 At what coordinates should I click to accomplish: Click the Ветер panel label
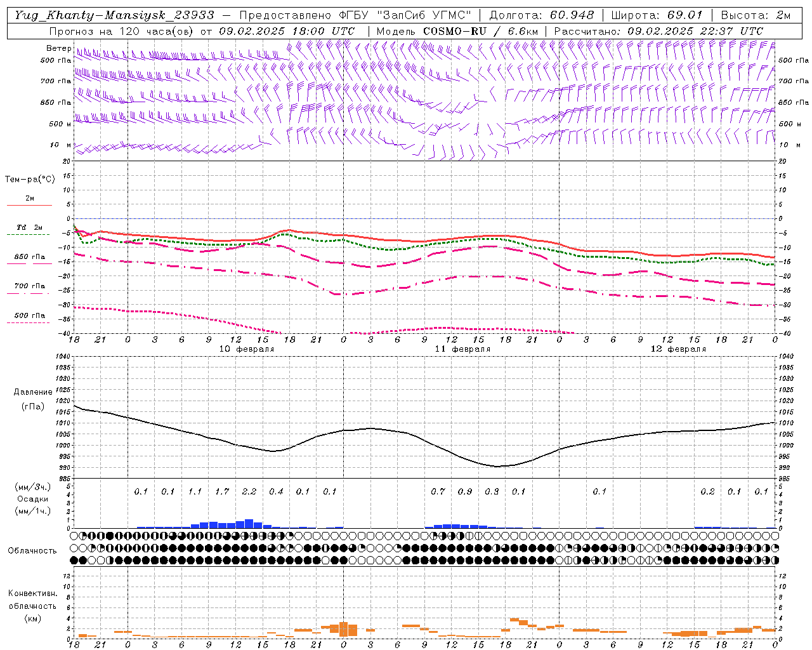(x=58, y=48)
